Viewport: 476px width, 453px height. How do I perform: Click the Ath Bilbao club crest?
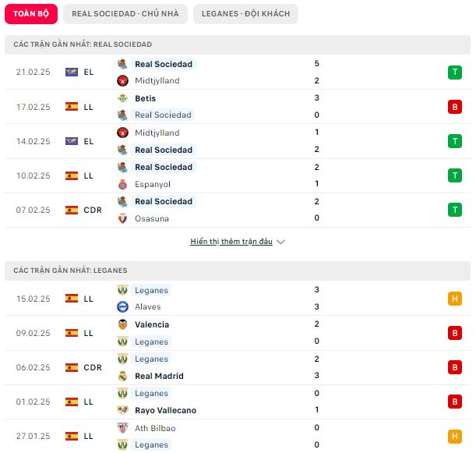[x=122, y=428]
